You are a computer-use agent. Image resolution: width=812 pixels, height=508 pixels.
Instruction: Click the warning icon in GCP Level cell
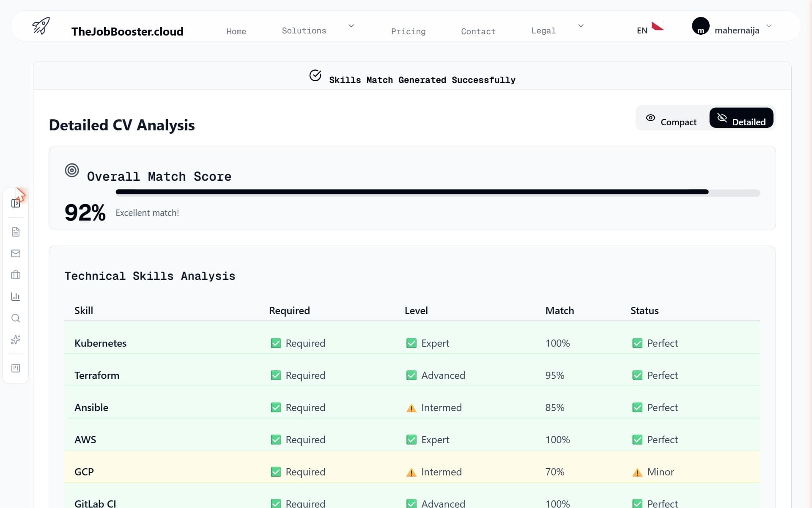tap(411, 472)
